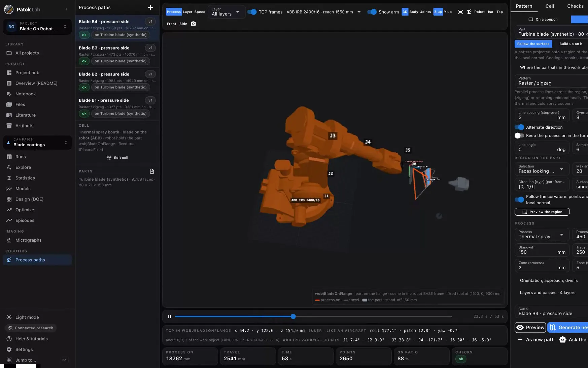The width and height of the screenshot is (588, 368).
Task: Click the robot arm icon beside Robot view
Action: 469,12
